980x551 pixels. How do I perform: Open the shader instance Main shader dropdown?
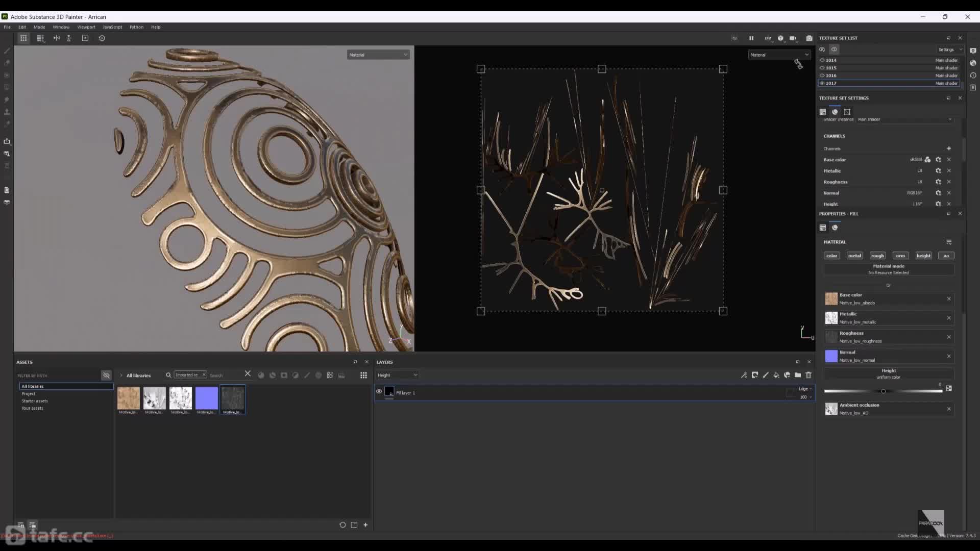tap(904, 119)
